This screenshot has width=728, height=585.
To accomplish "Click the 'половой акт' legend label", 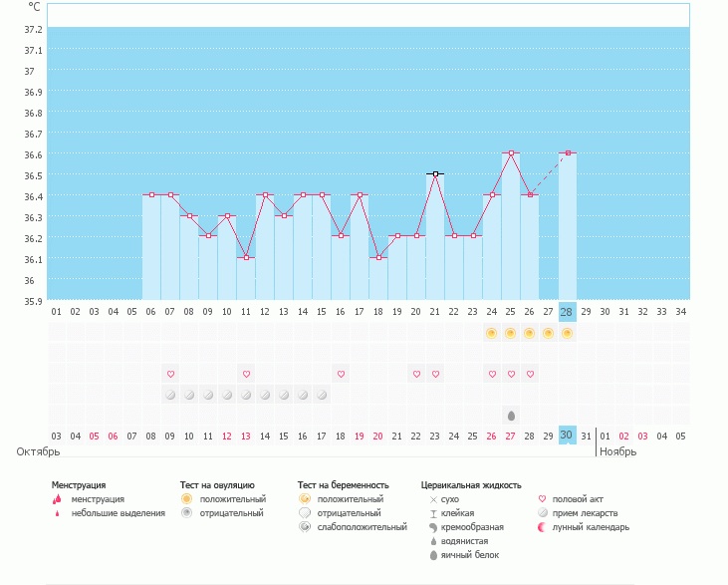I will point(579,498).
